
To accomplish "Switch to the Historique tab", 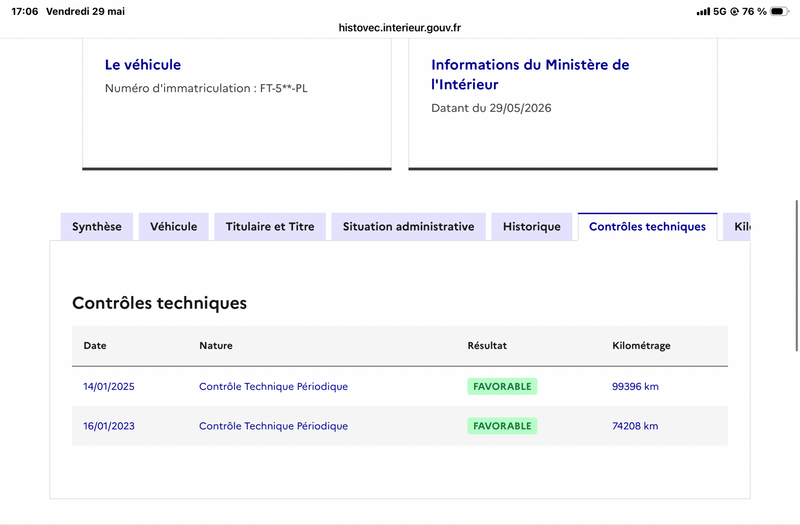I will pos(532,227).
